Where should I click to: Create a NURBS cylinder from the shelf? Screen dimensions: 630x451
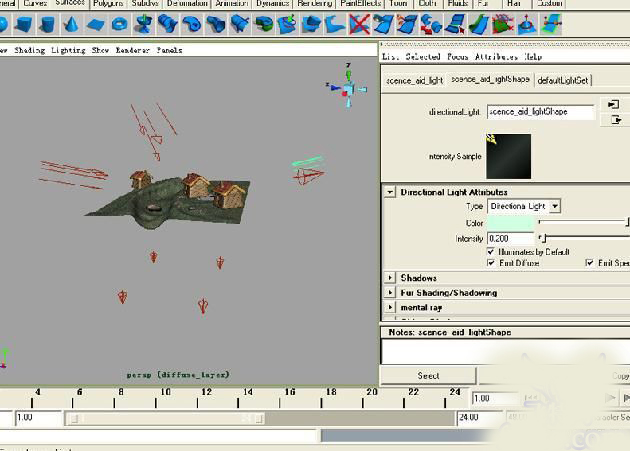pos(47,24)
